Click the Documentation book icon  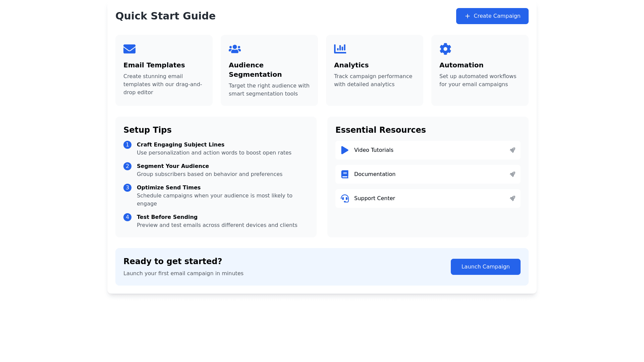pyautogui.click(x=345, y=174)
